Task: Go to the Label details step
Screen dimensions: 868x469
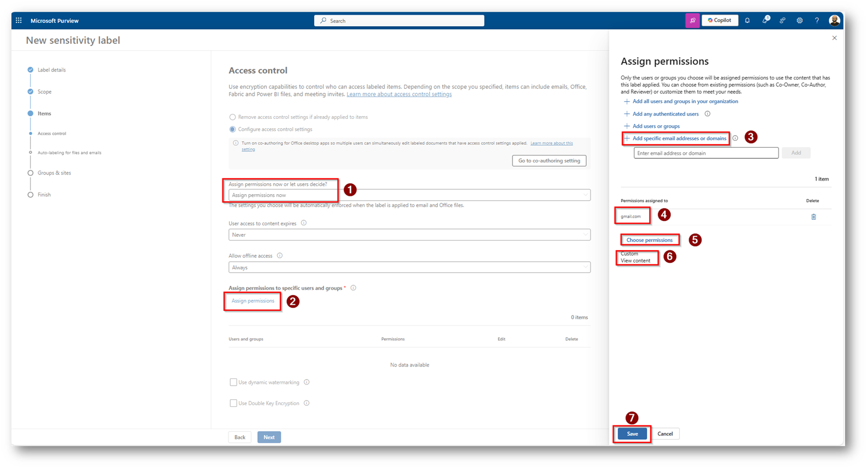Action: click(52, 70)
